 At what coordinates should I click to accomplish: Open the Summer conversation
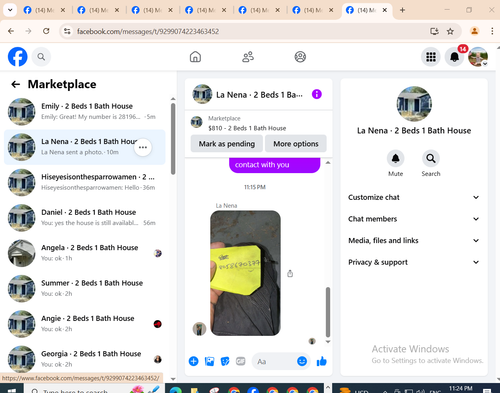click(x=85, y=288)
